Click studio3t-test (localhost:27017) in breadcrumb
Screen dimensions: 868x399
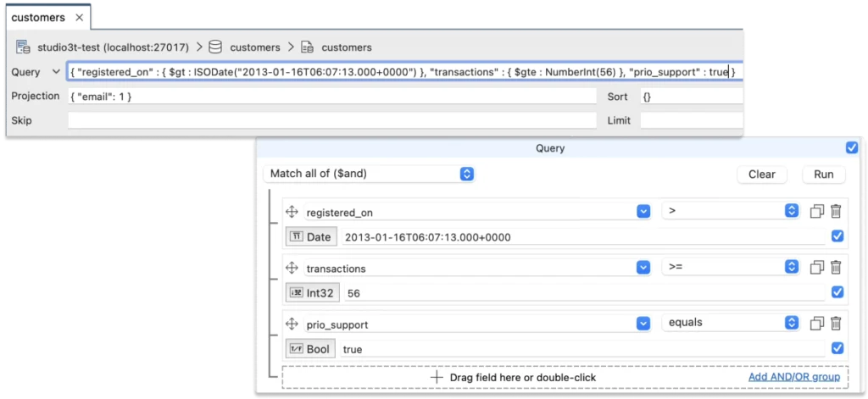113,47
